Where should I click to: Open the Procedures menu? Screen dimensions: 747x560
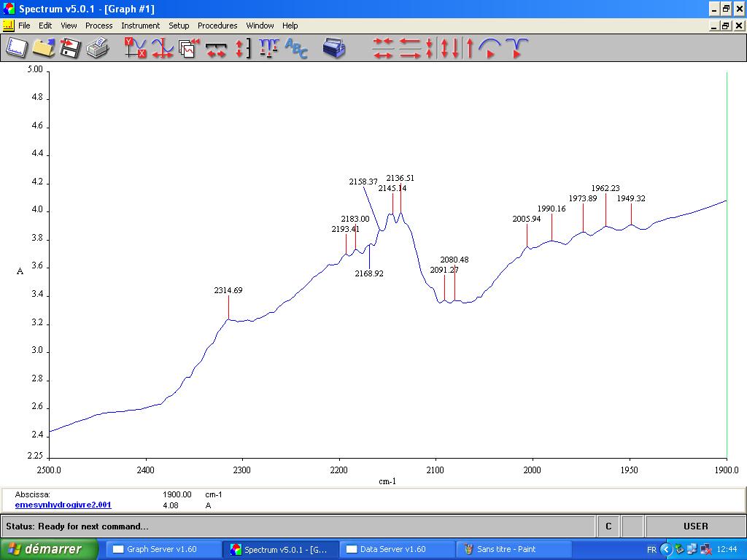pos(217,26)
